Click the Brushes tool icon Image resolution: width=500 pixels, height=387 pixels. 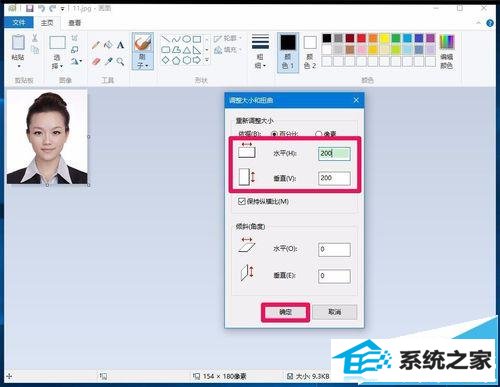142,43
